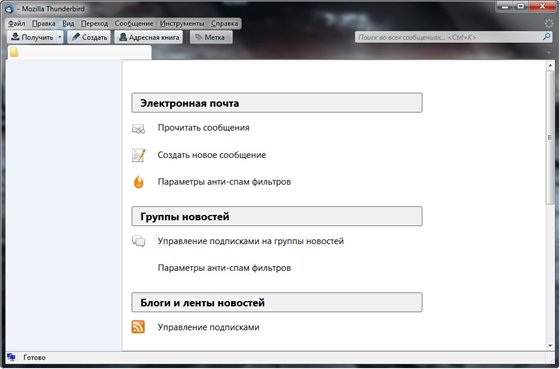Open the Сообщение menu
Viewport: 560px width, 369px height.
coord(134,24)
